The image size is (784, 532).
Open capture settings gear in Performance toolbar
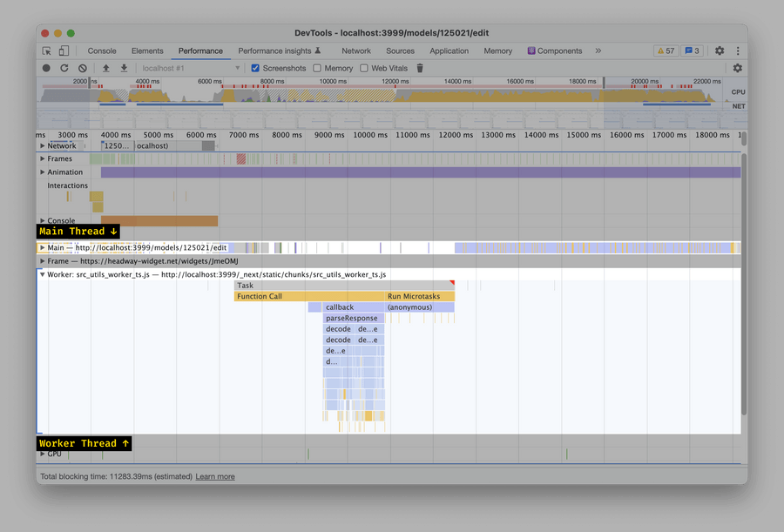[x=737, y=68]
